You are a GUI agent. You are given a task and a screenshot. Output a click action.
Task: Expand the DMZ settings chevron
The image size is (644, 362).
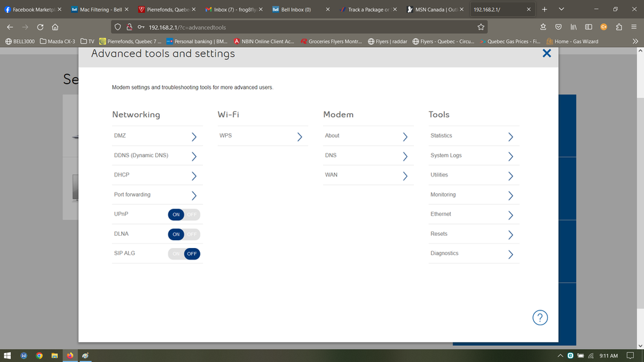pos(193,137)
